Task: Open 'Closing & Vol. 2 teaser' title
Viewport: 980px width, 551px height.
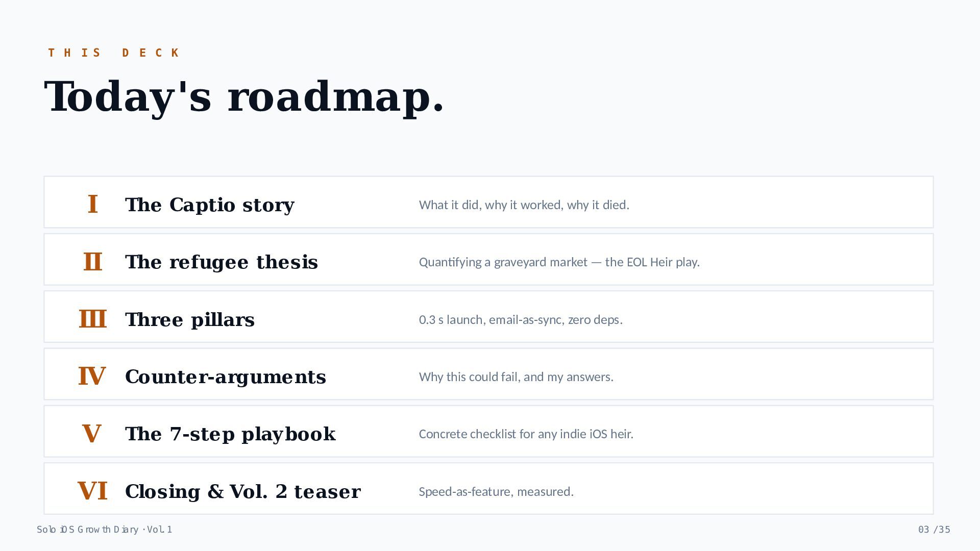Action: (x=243, y=491)
